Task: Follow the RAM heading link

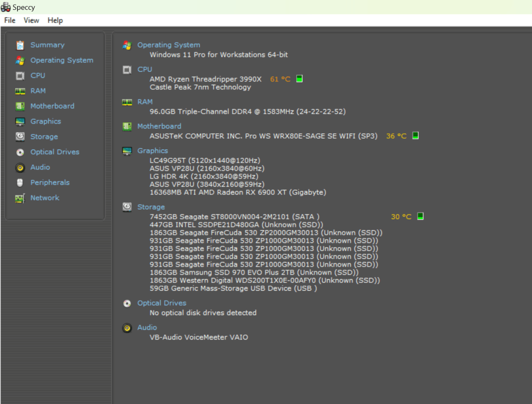Action: point(145,102)
